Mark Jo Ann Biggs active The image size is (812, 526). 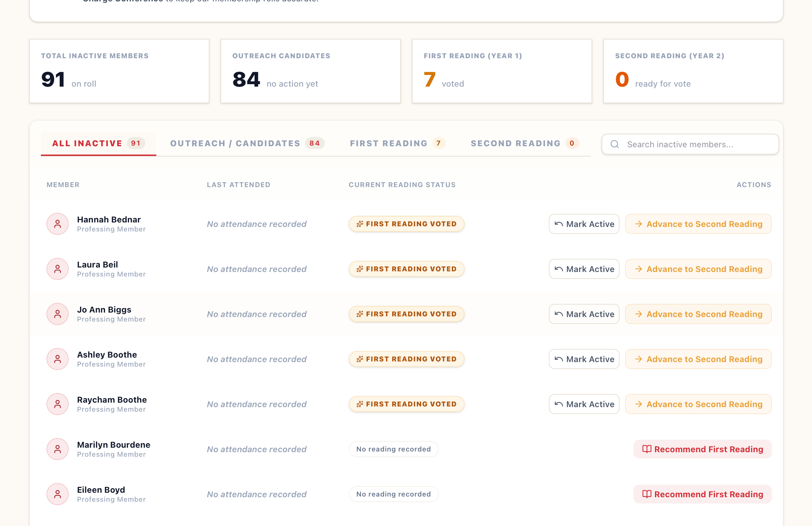pyautogui.click(x=584, y=314)
